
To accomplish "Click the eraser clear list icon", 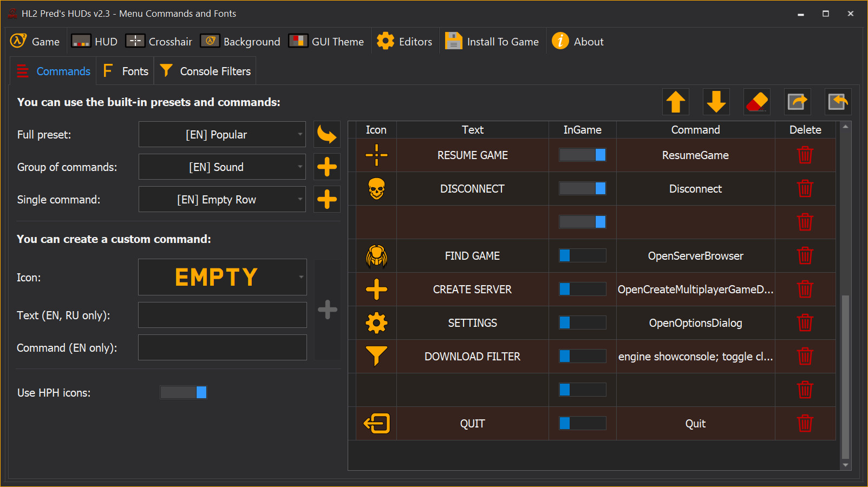I will [x=756, y=102].
